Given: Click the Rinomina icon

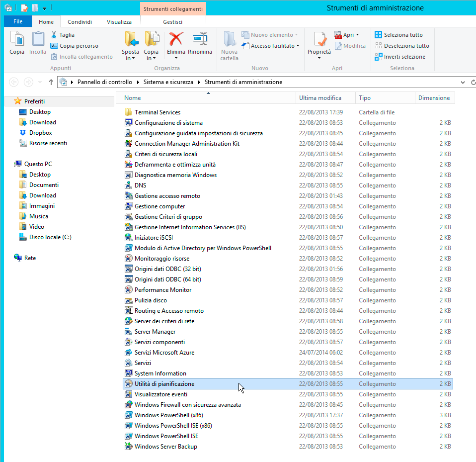Looking at the screenshot, I should pos(200,39).
